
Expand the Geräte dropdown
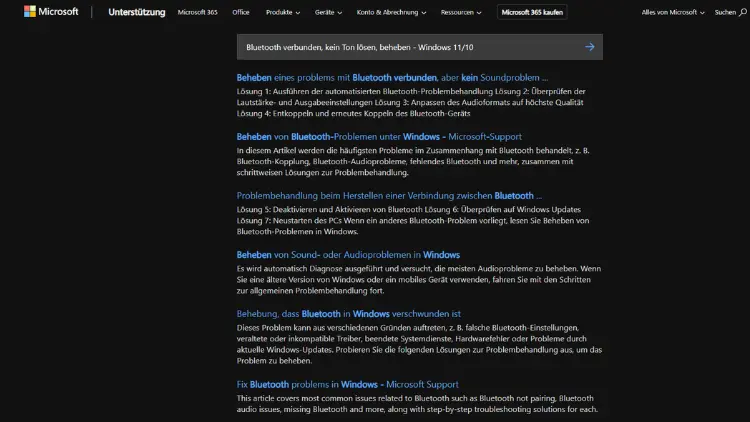coord(328,12)
